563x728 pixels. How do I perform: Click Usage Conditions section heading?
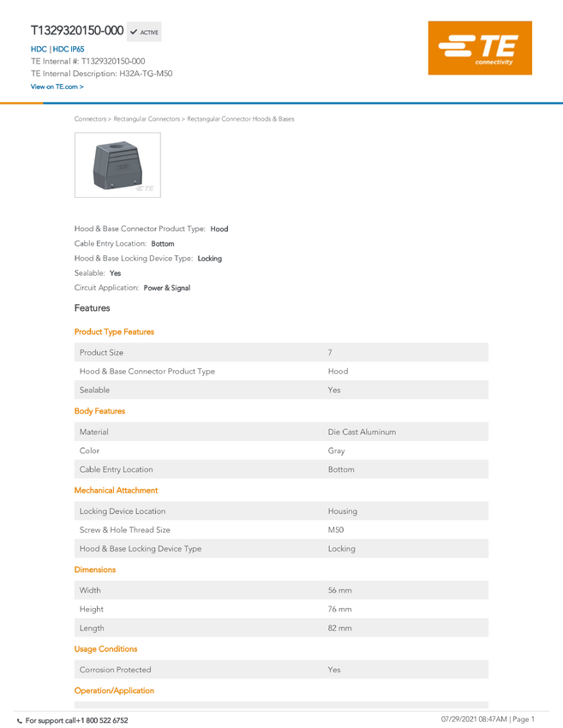(106, 649)
